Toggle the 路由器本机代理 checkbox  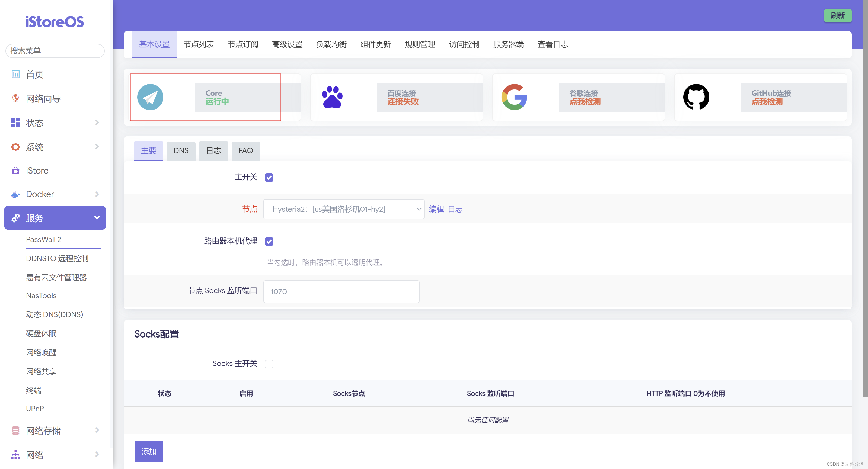tap(269, 241)
